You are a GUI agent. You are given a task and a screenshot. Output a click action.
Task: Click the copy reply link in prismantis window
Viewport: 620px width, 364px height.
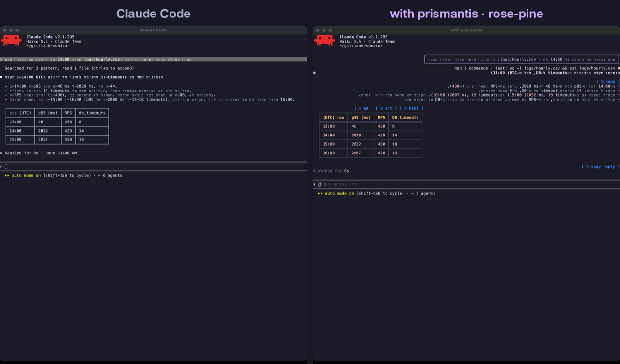[600, 167]
